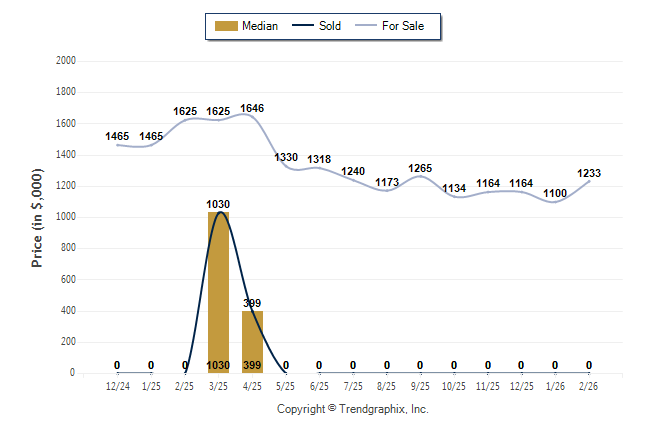Toggle the Median legend label

[x=260, y=26]
